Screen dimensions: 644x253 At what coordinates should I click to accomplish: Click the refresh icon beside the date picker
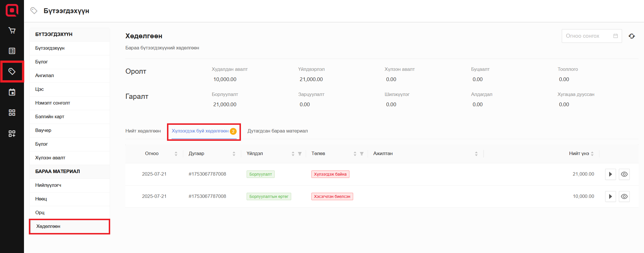pos(631,36)
